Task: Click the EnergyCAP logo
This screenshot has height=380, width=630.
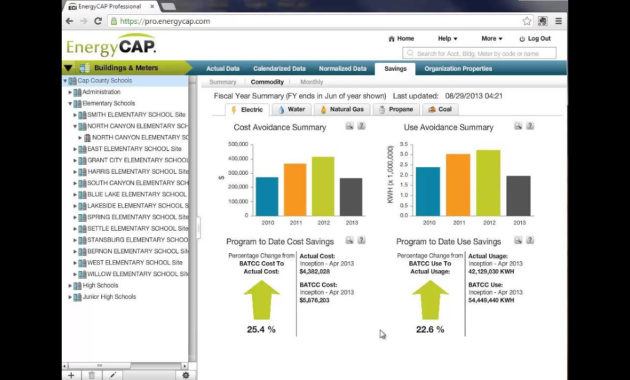Action: pos(111,46)
